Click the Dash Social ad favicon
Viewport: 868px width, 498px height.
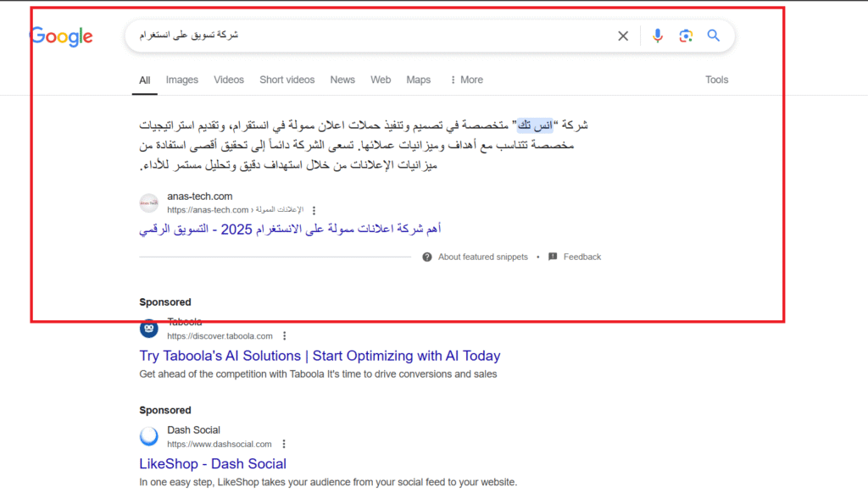[148, 436]
